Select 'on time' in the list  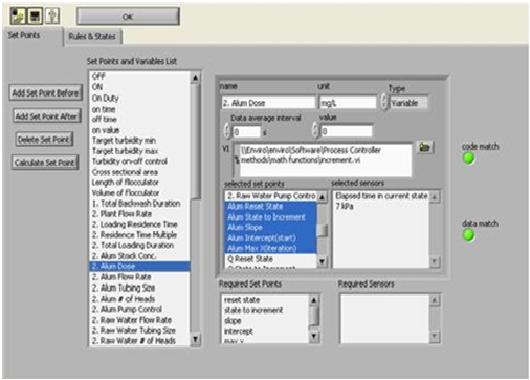coord(140,109)
